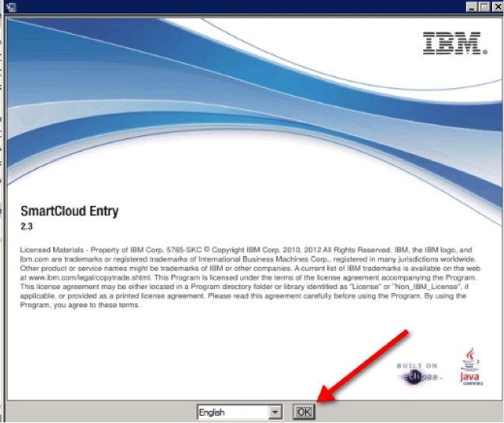This screenshot has height=423, width=504.
Task: Confirm the language with the OK button
Action: (x=304, y=412)
